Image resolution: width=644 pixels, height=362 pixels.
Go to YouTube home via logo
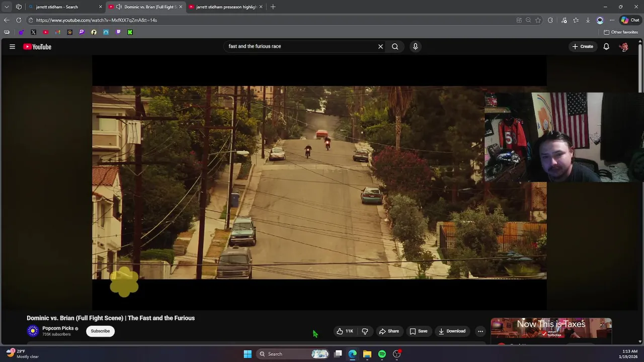[37, 47]
